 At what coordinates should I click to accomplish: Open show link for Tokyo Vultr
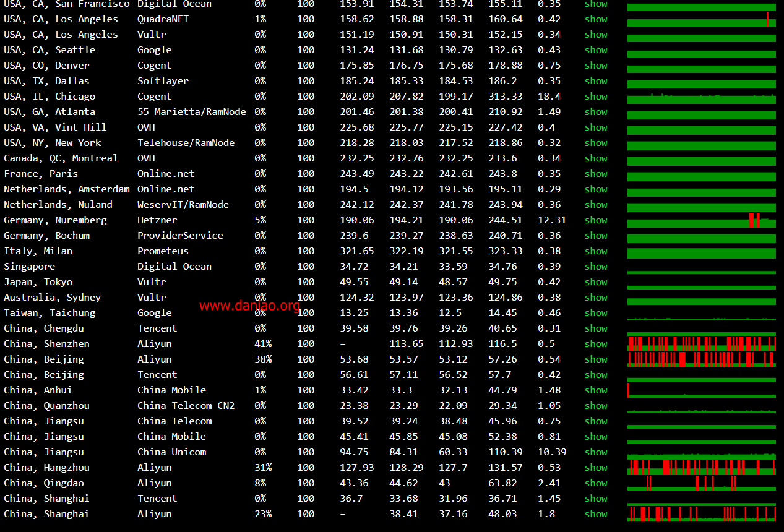[x=596, y=282]
